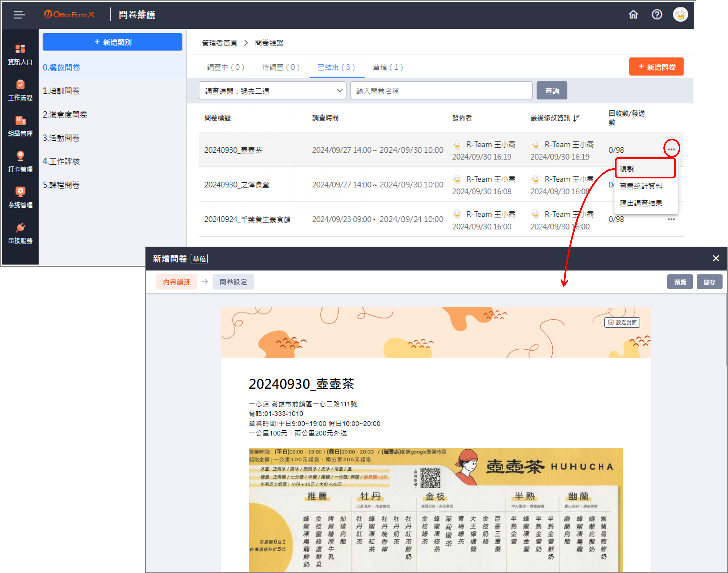Open 系統管理 in sidebar
728x573 pixels.
(20, 198)
